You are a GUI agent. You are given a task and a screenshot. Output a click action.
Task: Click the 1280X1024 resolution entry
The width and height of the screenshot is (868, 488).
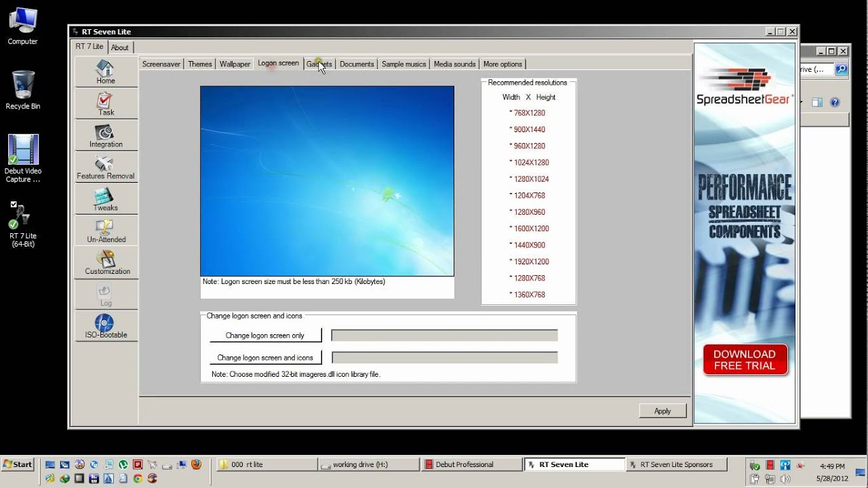[530, 179]
